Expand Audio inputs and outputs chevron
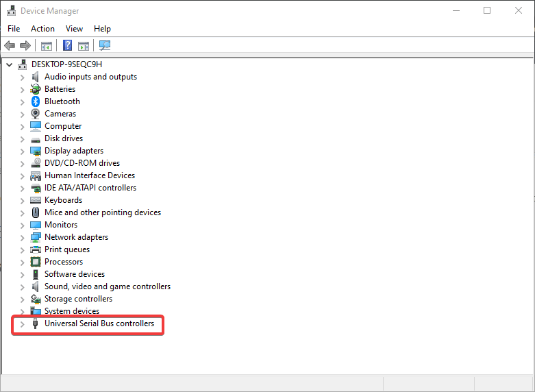 [x=22, y=77]
